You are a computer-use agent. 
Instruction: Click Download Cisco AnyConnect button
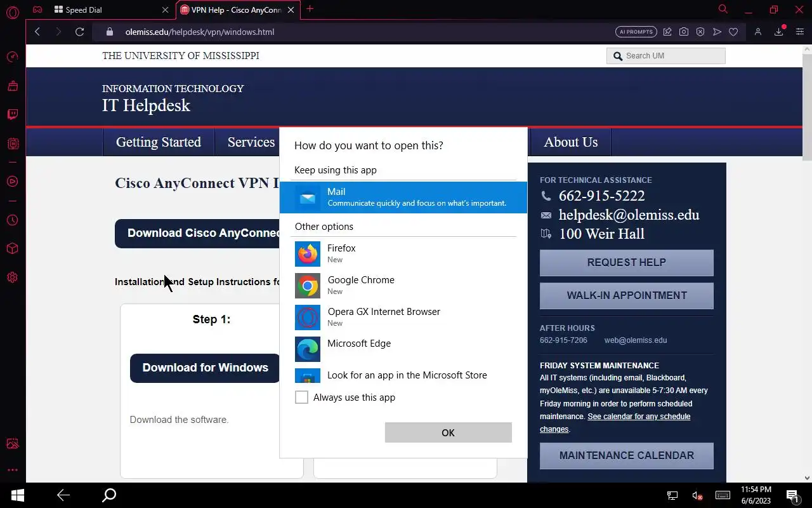(x=197, y=233)
